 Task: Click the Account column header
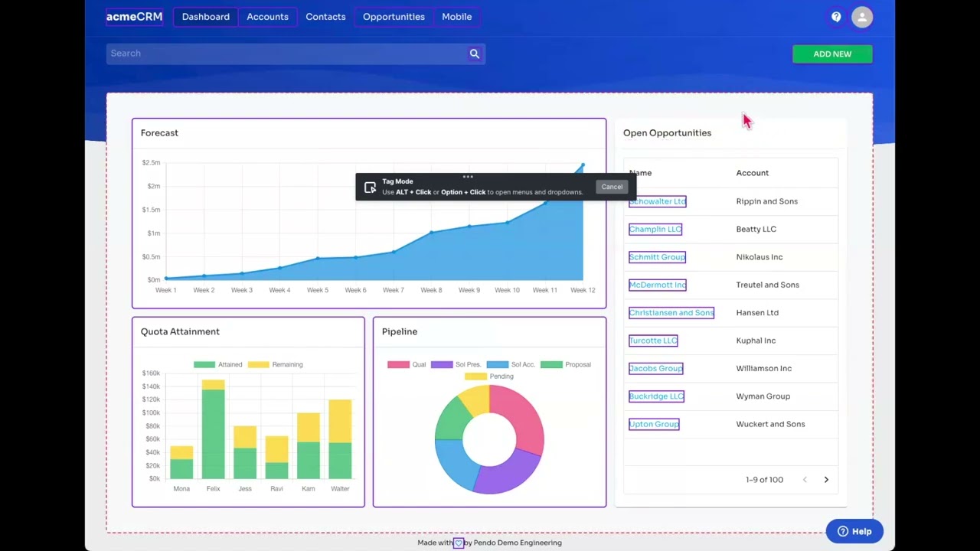point(752,173)
